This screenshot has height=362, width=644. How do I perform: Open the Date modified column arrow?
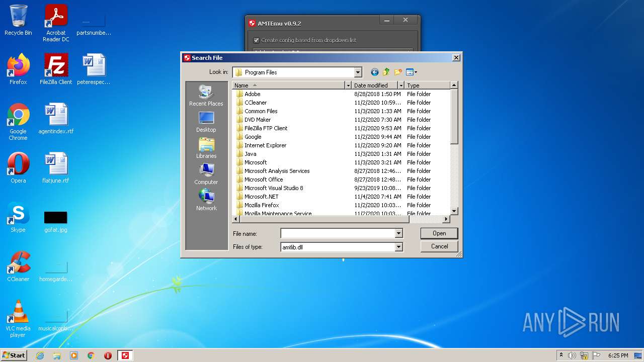(401, 85)
